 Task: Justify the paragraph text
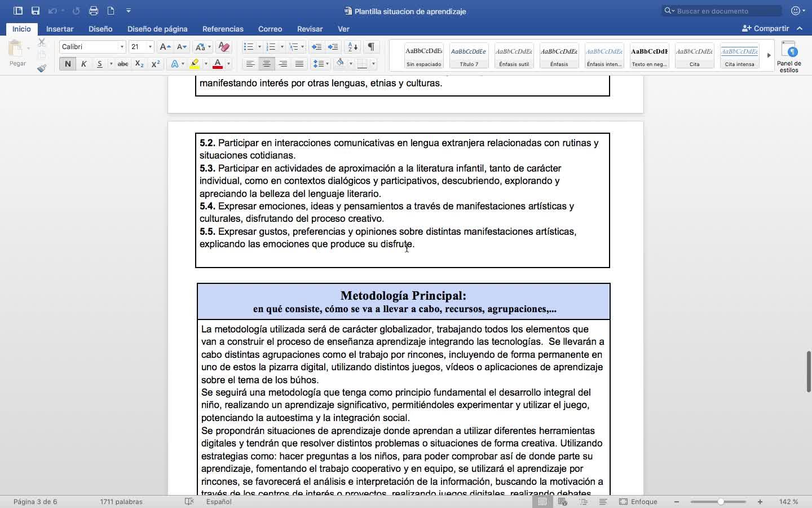(299, 64)
